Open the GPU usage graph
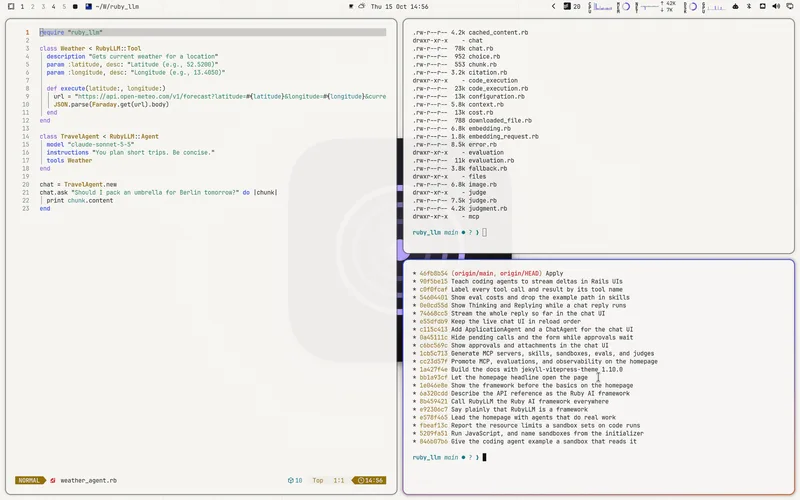 (x=713, y=7)
